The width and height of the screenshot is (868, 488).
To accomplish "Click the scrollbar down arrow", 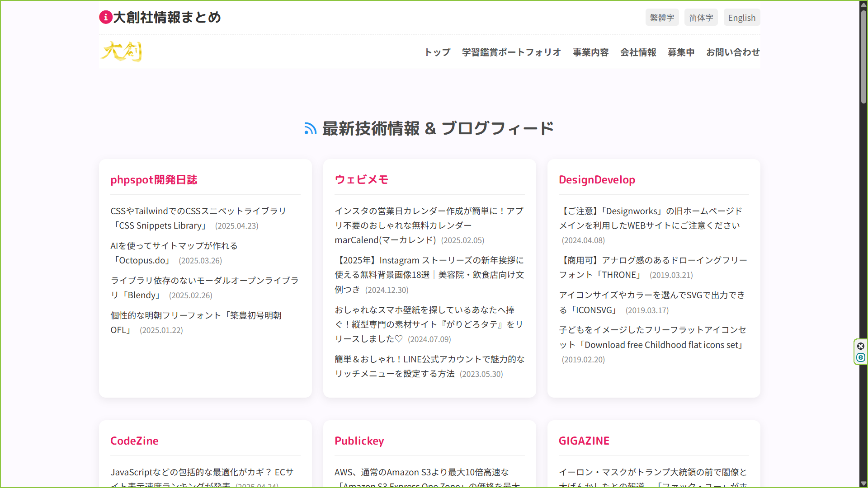I will (x=863, y=483).
